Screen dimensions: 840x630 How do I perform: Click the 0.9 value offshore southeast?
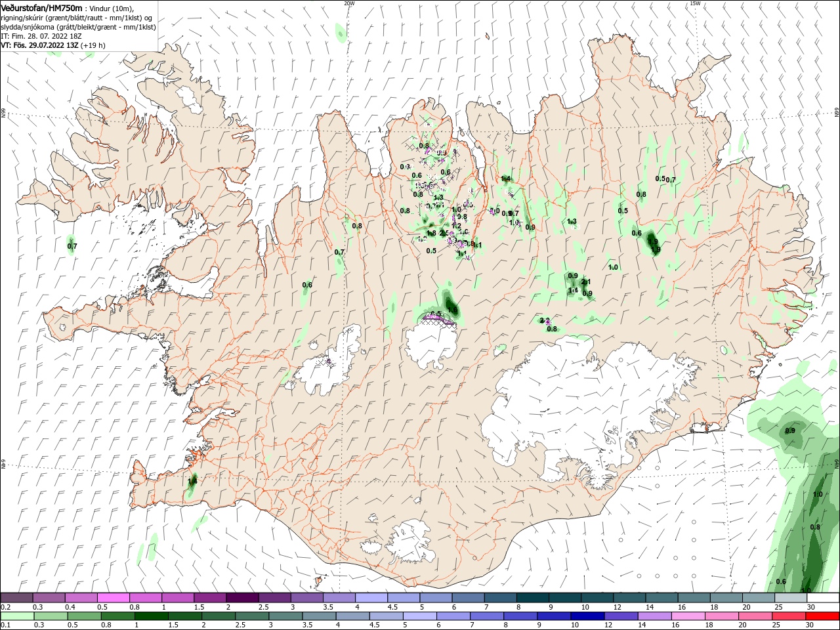pyautogui.click(x=790, y=430)
